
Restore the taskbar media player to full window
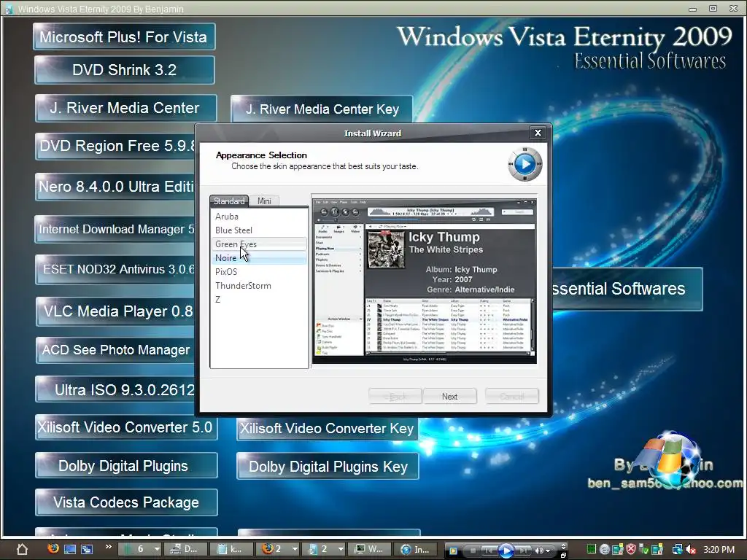point(564,555)
